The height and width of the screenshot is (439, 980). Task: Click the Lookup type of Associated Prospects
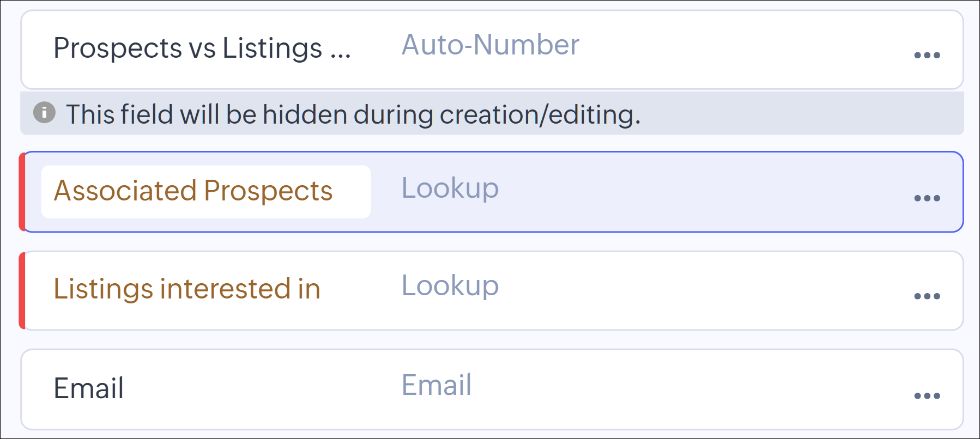tap(450, 188)
